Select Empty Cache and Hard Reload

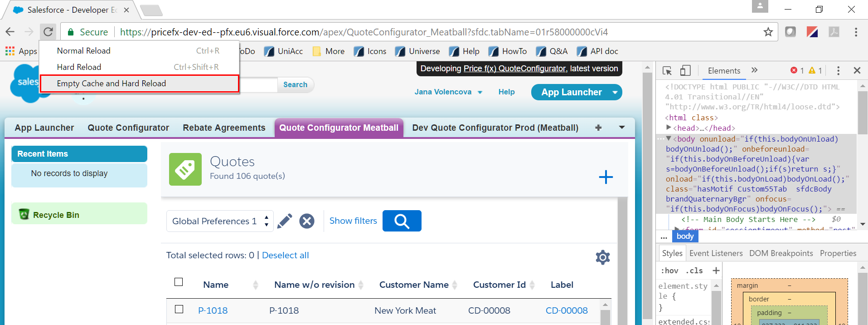[x=112, y=84]
